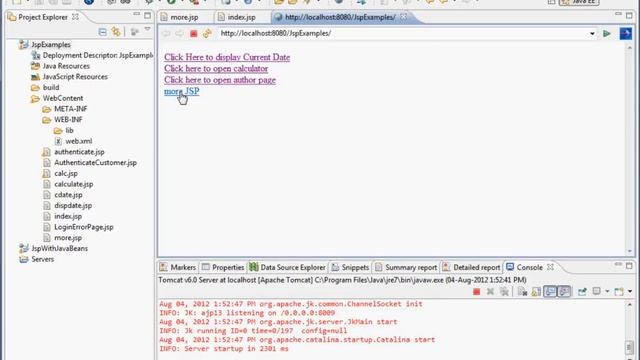640x360 pixels.
Task: Open 'Click here to open author page' link
Action: [220, 80]
